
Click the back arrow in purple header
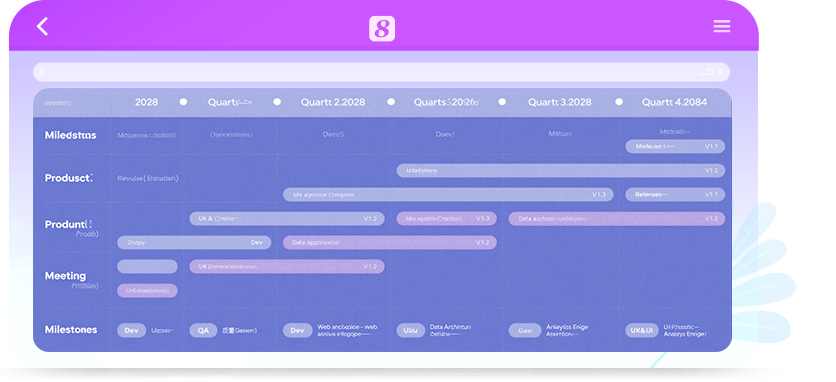click(43, 26)
